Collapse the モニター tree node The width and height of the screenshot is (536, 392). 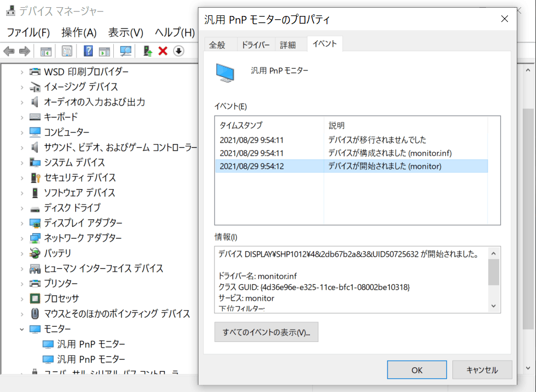[x=22, y=329]
